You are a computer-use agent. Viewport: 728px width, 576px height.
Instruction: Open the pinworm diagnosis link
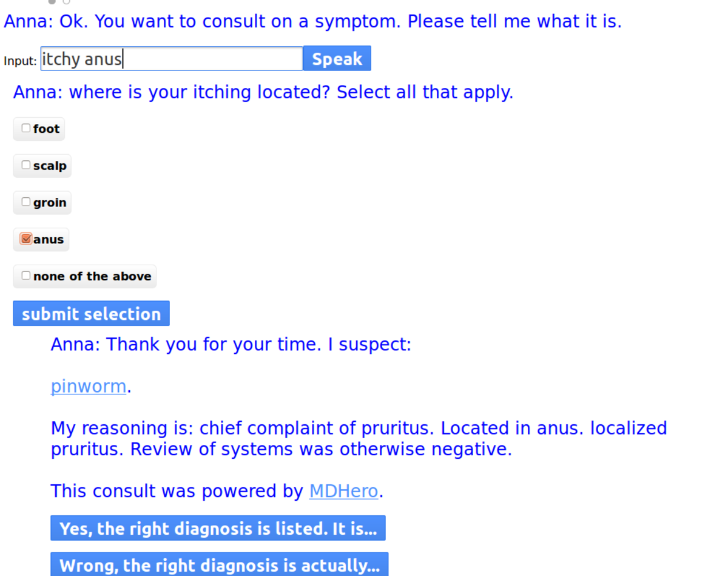click(89, 386)
